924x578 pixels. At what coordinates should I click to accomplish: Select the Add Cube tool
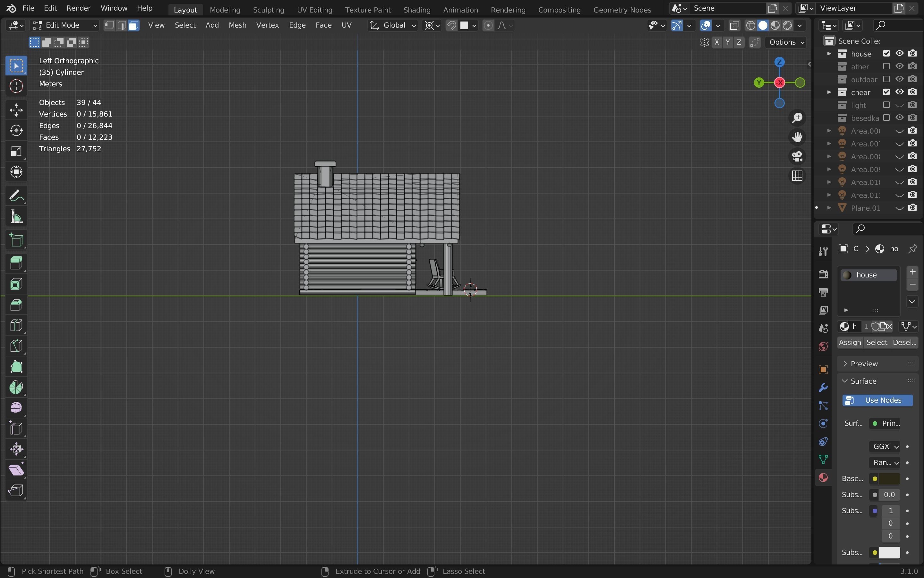point(16,241)
